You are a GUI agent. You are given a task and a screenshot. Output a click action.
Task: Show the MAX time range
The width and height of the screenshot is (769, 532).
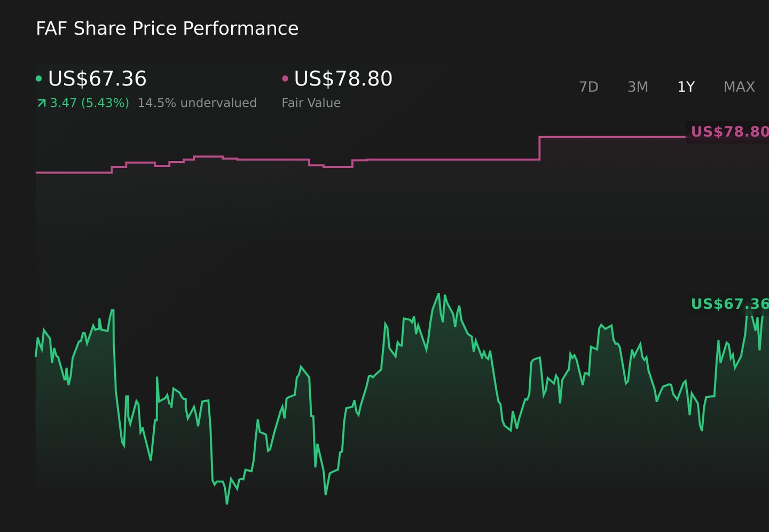click(739, 87)
